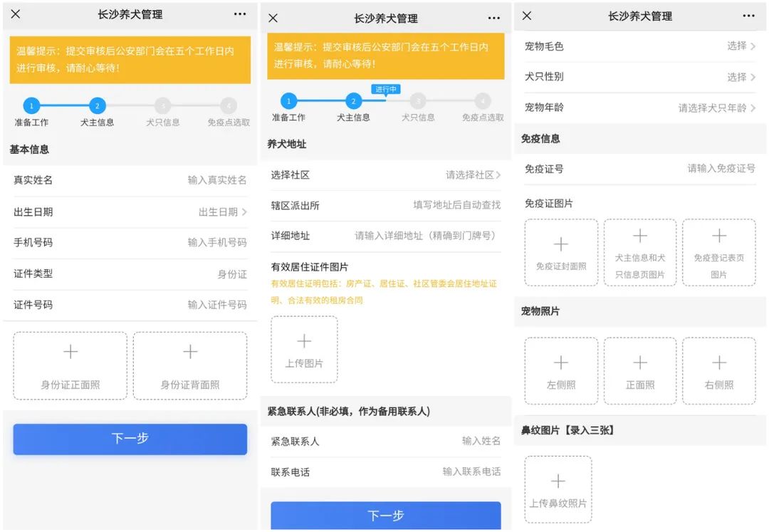Select step 3 犬只信息 circle in middle panel
Viewport: 769px width, 532px height.
(x=418, y=101)
